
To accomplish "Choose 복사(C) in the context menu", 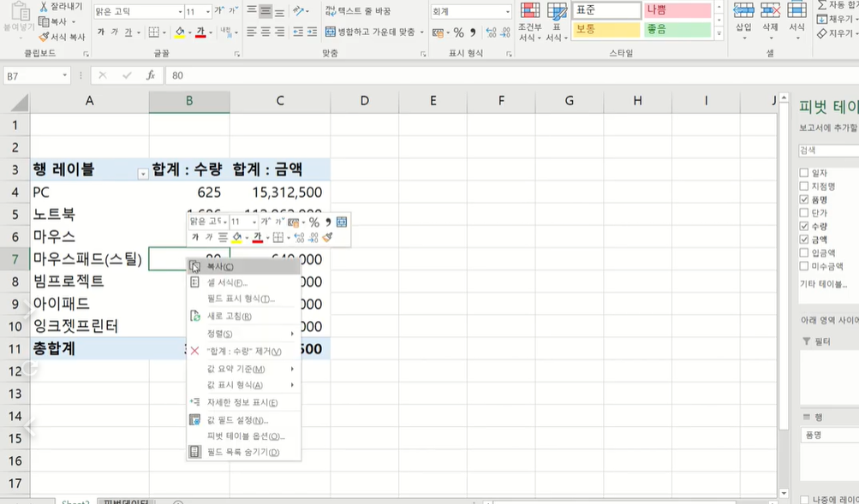I will tap(244, 266).
